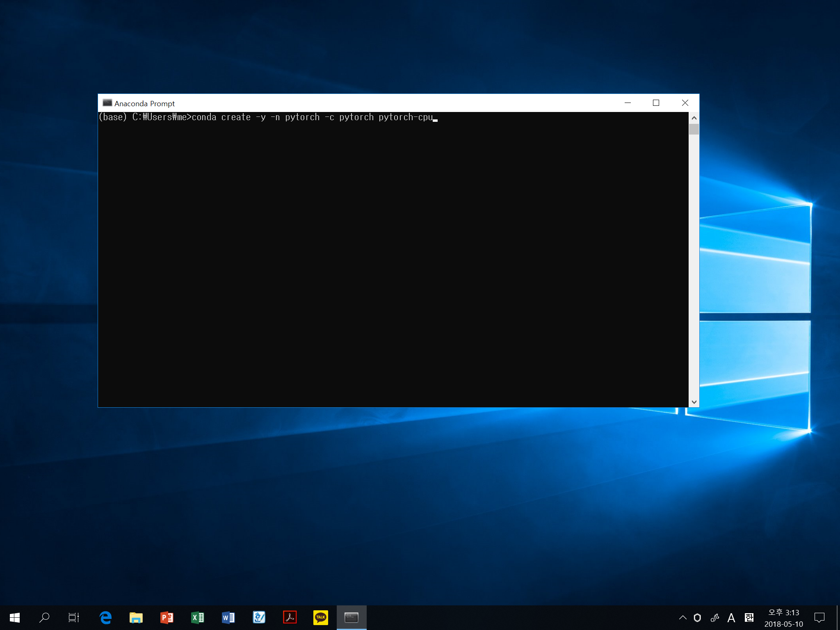Open Microsoft Edge from the taskbar
Viewport: 840px width, 630px height.
[105, 617]
